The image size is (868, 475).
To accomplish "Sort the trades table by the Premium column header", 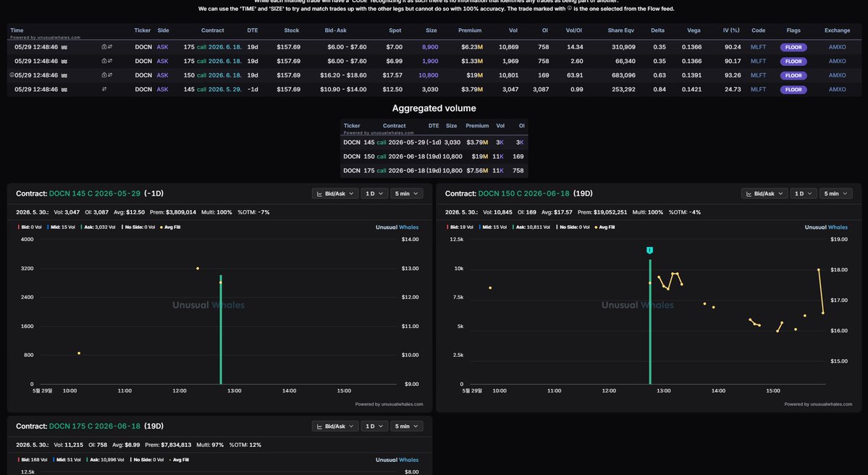I will coord(469,30).
